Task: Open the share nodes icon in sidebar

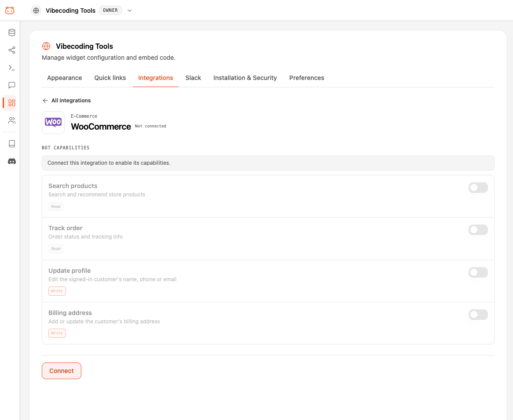Action: 12,50
